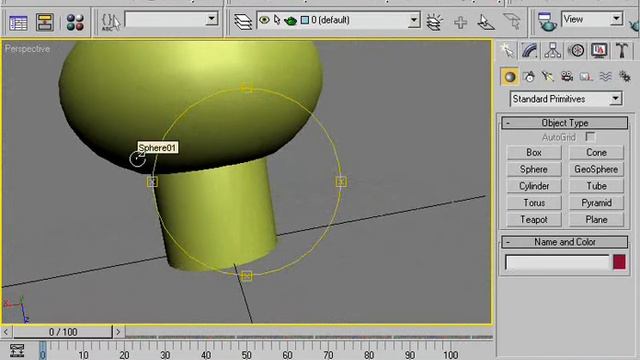640x360 pixels.
Task: Switch to Motion command panel tab
Action: tap(576, 51)
